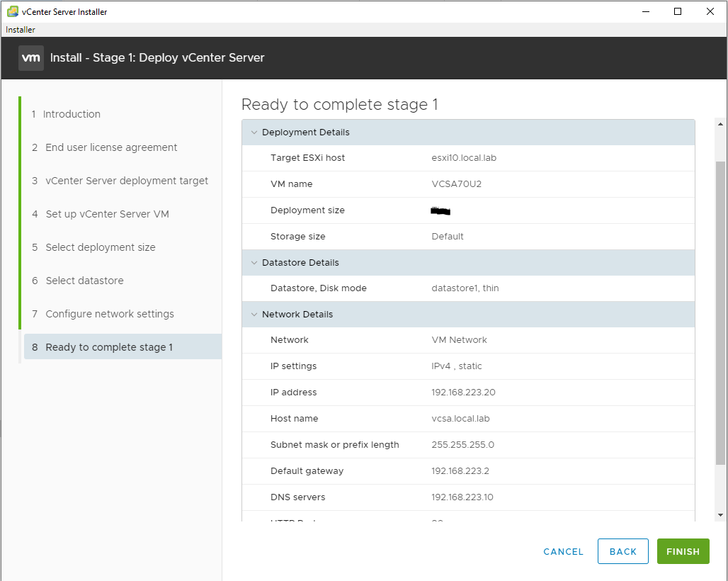Click the Default gateway label
Viewport: 728px width, 581px height.
point(307,471)
